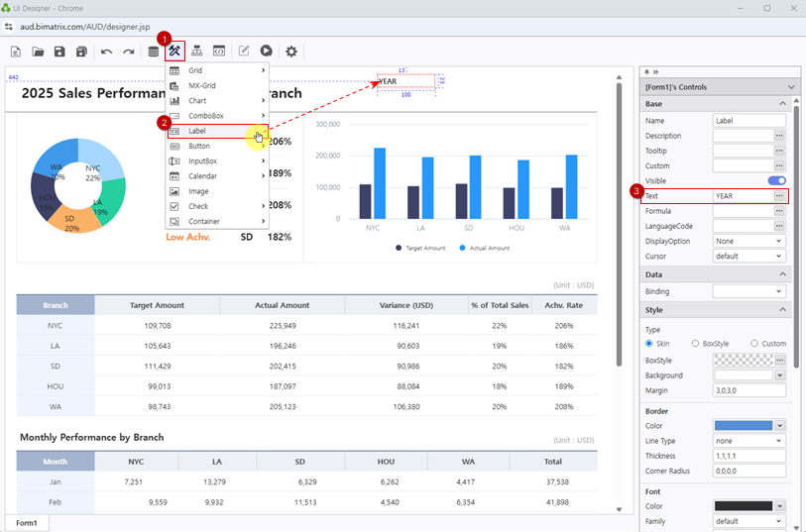The height and width of the screenshot is (532, 806).
Task: Click the Undo arrow icon
Action: click(x=106, y=52)
